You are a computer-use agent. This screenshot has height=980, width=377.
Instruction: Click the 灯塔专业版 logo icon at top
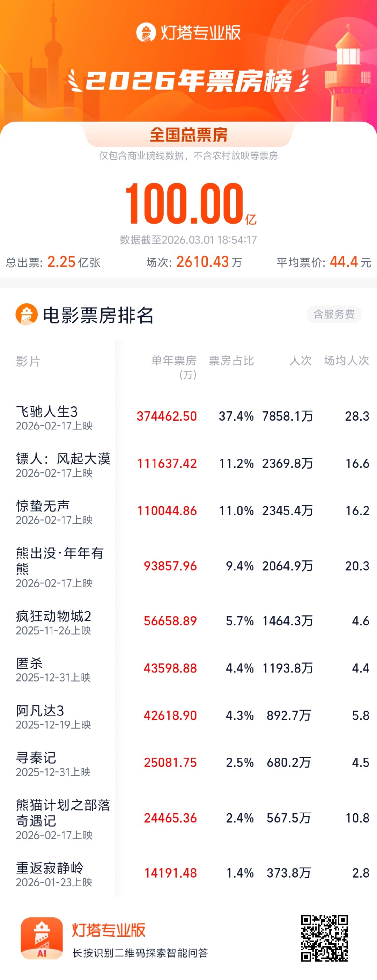coord(146,33)
